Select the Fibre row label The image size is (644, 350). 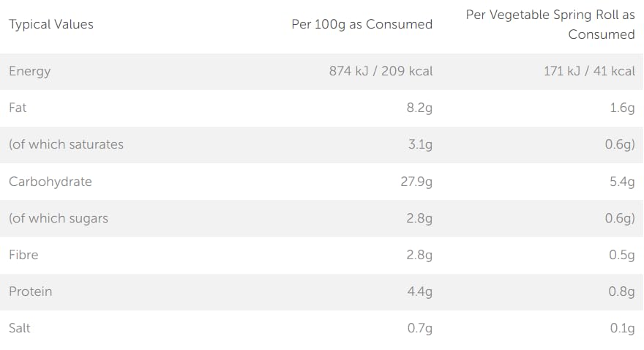coord(23,255)
